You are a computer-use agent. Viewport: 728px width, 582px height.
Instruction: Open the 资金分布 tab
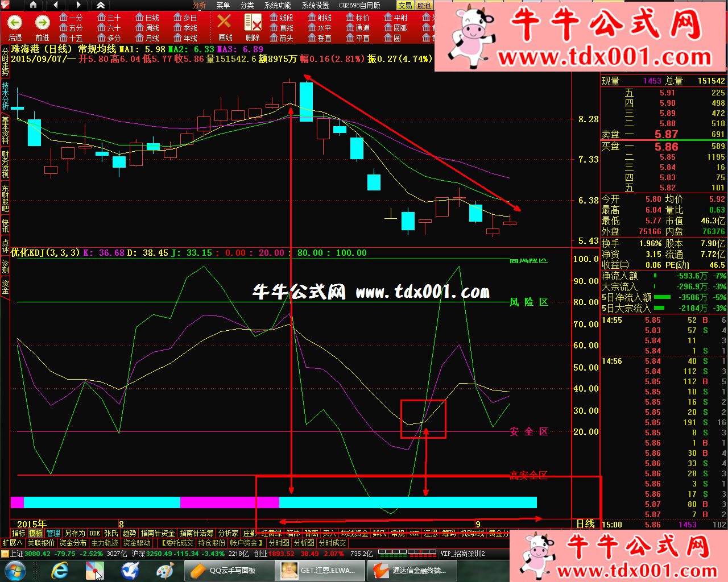pos(73,543)
